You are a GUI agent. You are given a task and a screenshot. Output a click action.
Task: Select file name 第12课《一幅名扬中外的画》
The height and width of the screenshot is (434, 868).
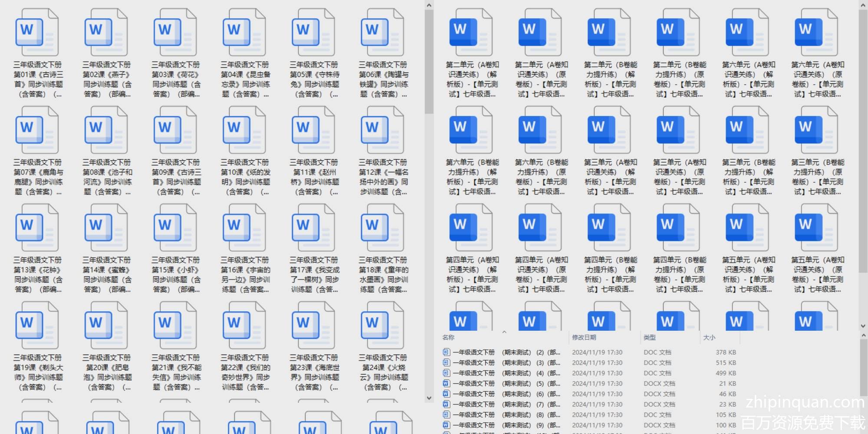click(x=383, y=177)
